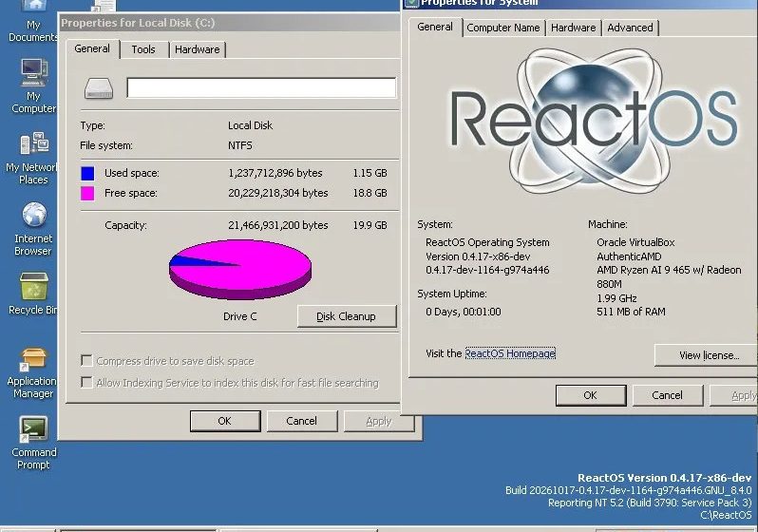Open Computer Name tab

(503, 28)
